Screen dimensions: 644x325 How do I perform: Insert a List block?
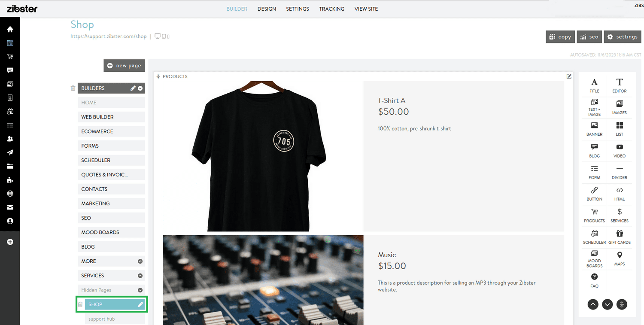[x=620, y=129]
